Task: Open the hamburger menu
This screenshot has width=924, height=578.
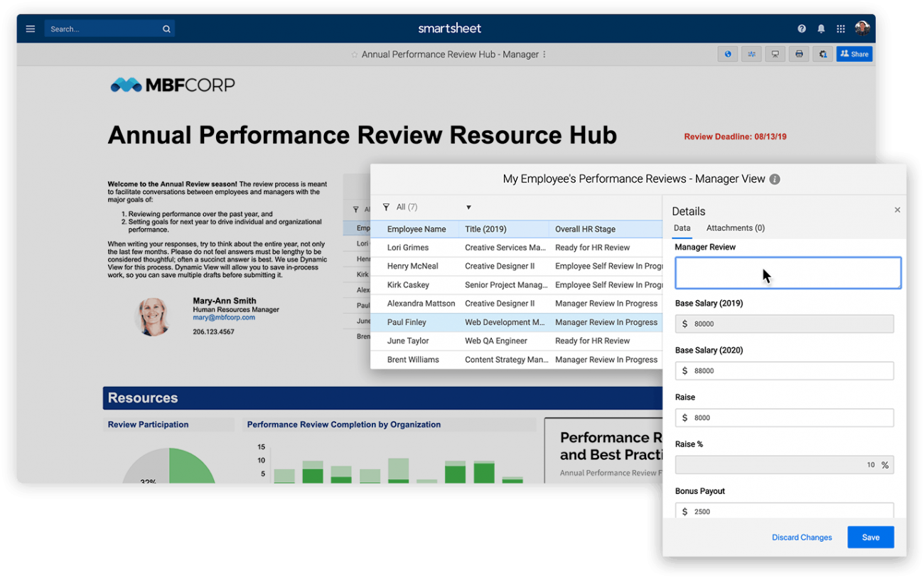Action: coord(30,28)
